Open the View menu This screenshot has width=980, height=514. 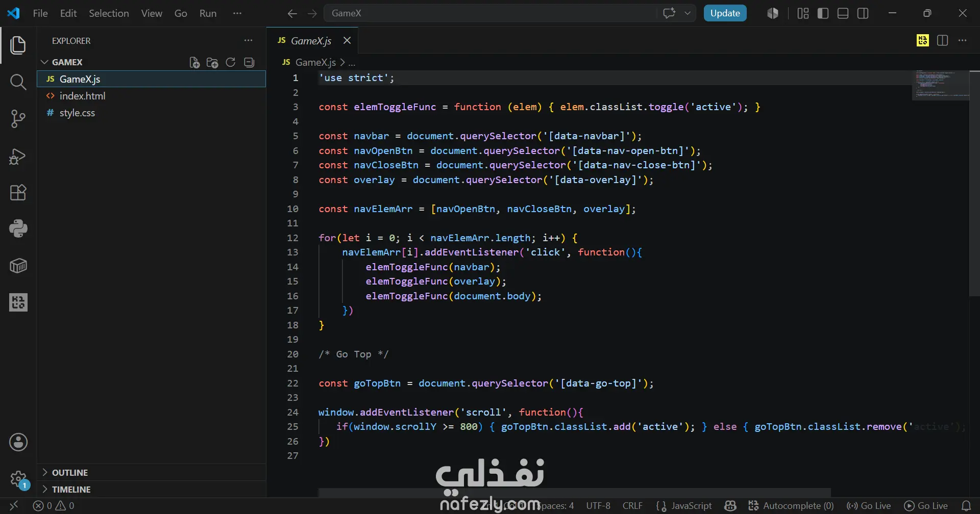pos(152,13)
